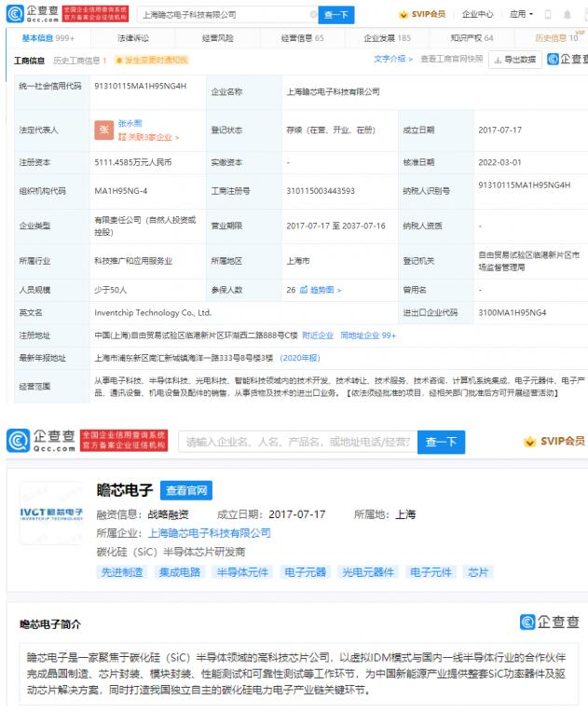Switch to 企业发展 185 tab
This screenshot has width=588, height=712.
(388, 38)
